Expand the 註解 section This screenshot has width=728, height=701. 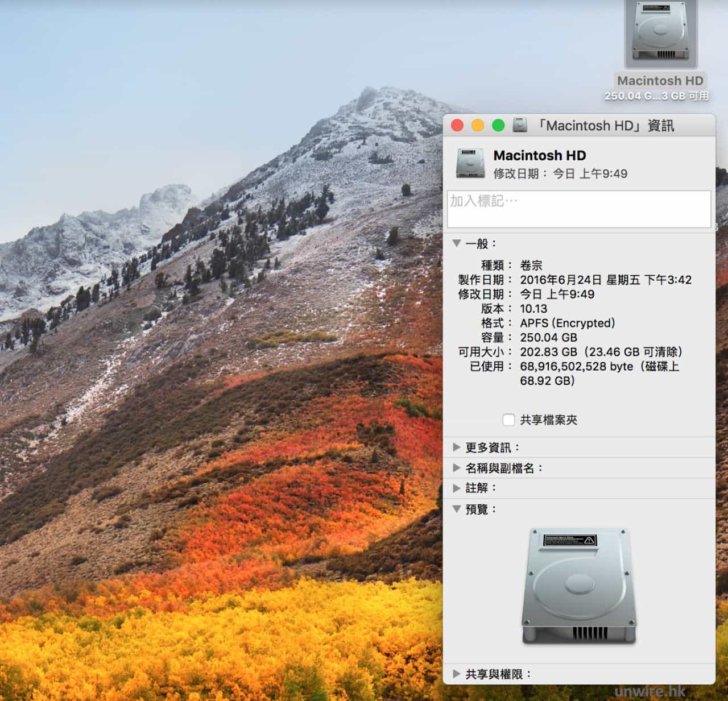click(x=457, y=488)
